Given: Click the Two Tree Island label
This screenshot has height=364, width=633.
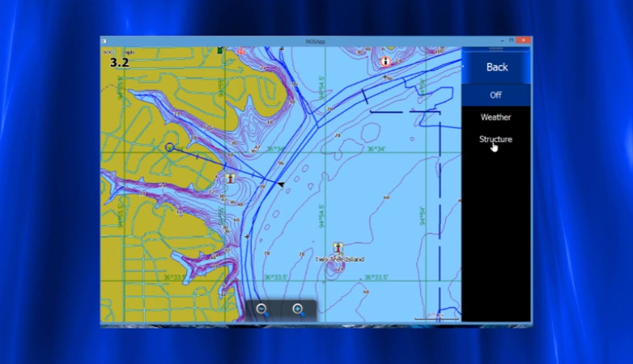Looking at the screenshot, I should click(x=339, y=259).
